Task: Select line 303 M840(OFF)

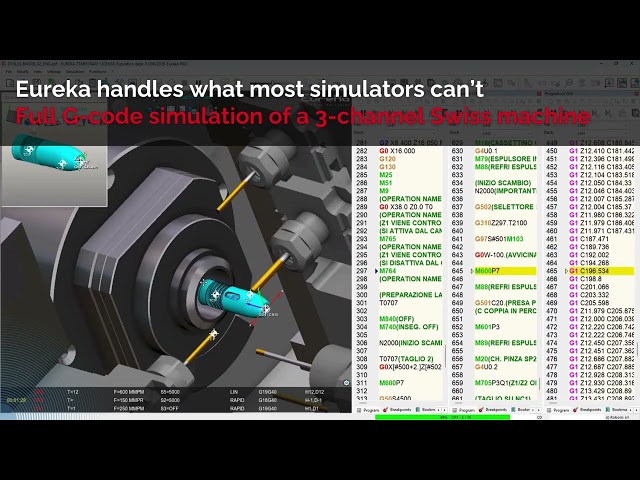Action: click(397, 319)
